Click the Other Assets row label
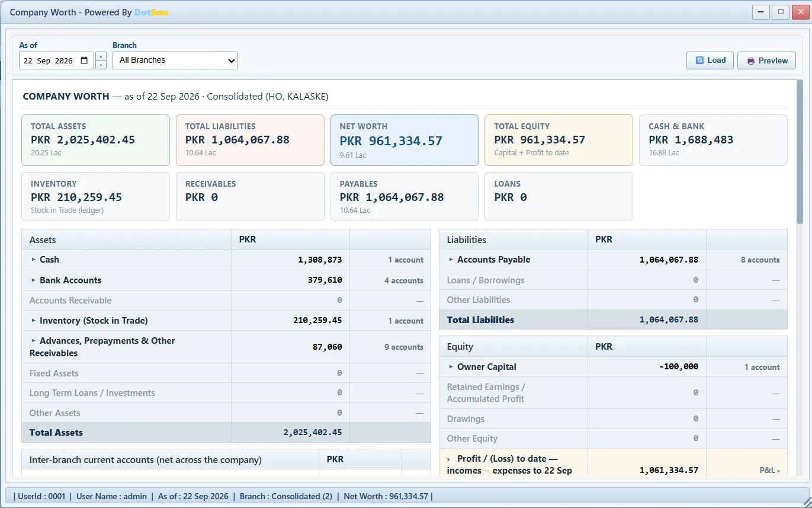This screenshot has width=812, height=508. (54, 413)
